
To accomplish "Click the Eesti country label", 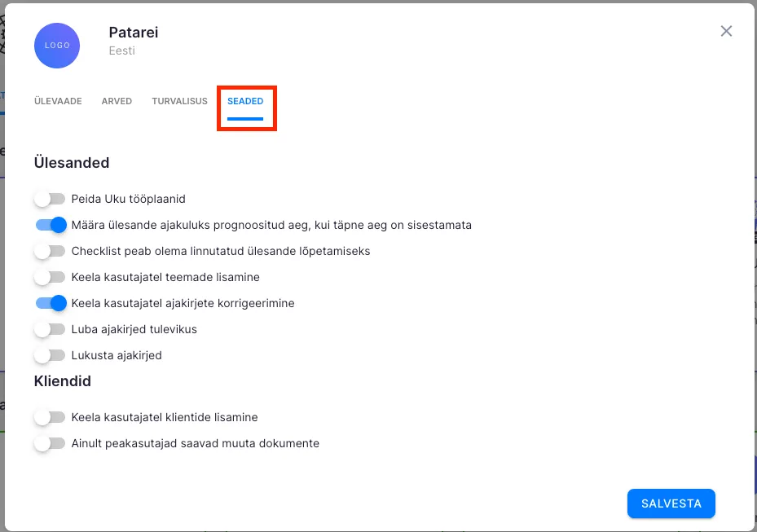I will (x=122, y=51).
